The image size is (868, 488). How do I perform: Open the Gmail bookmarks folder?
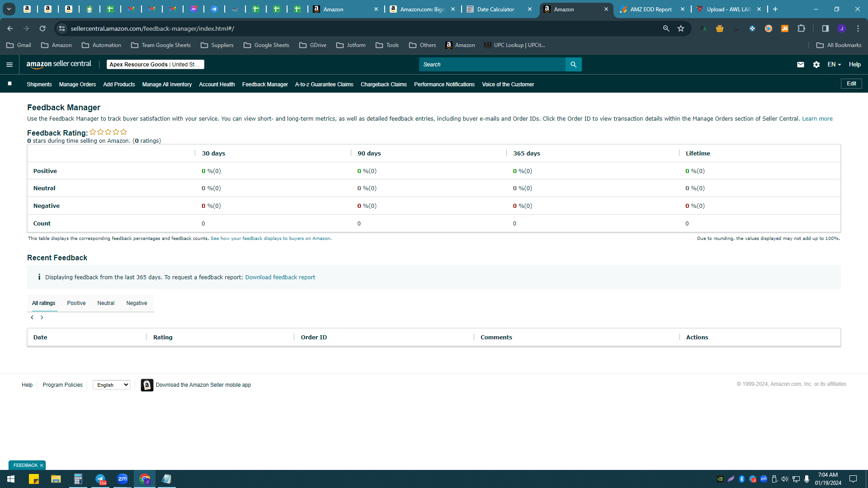19,45
